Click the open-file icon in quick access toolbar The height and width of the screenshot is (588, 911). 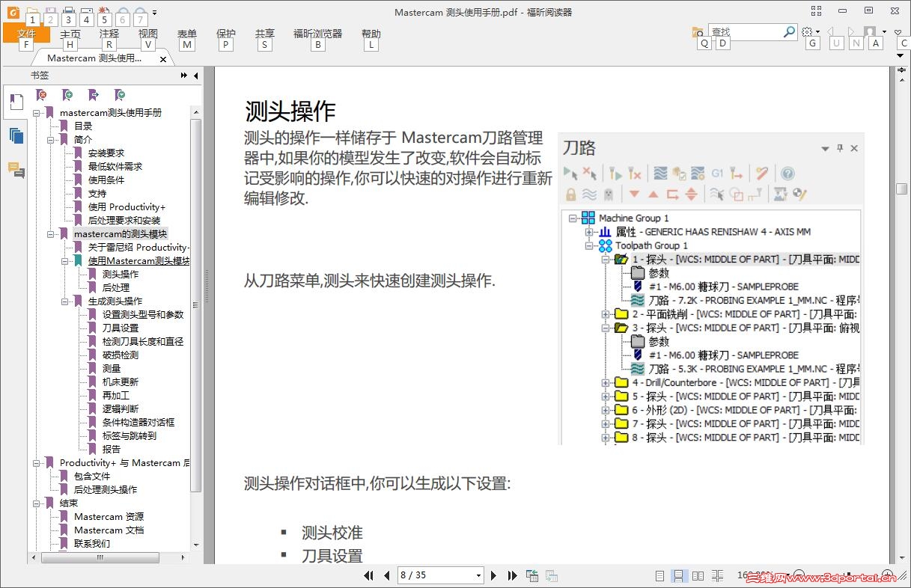coord(32,12)
